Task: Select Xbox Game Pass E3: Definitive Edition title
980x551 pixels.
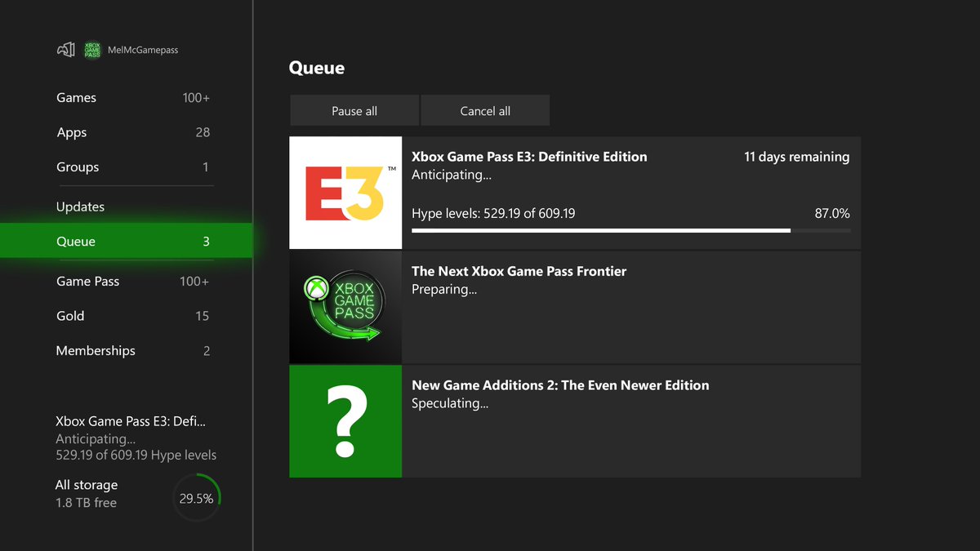Action: pos(529,157)
